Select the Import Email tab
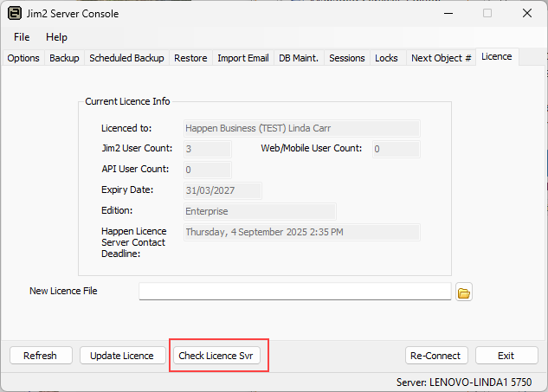 243,58
